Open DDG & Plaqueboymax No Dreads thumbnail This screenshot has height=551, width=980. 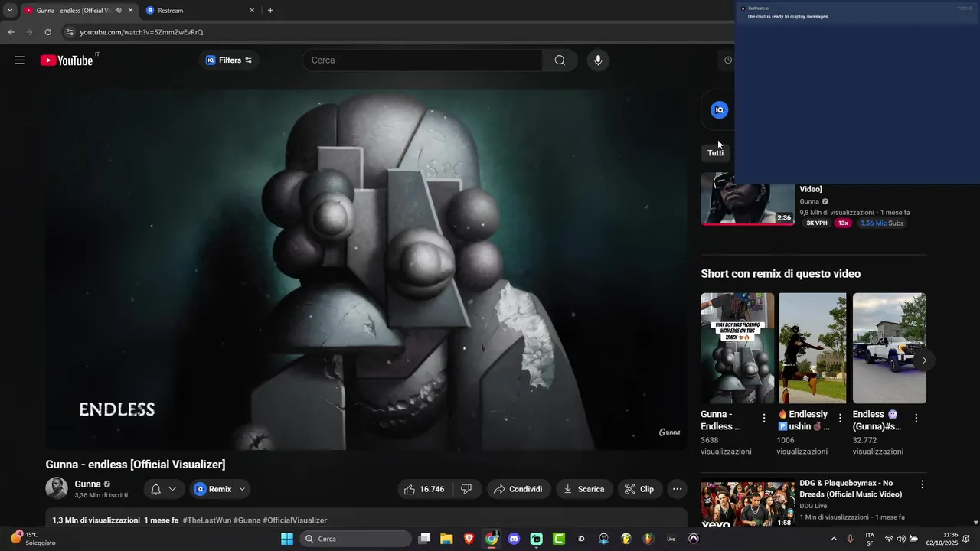coord(748,504)
